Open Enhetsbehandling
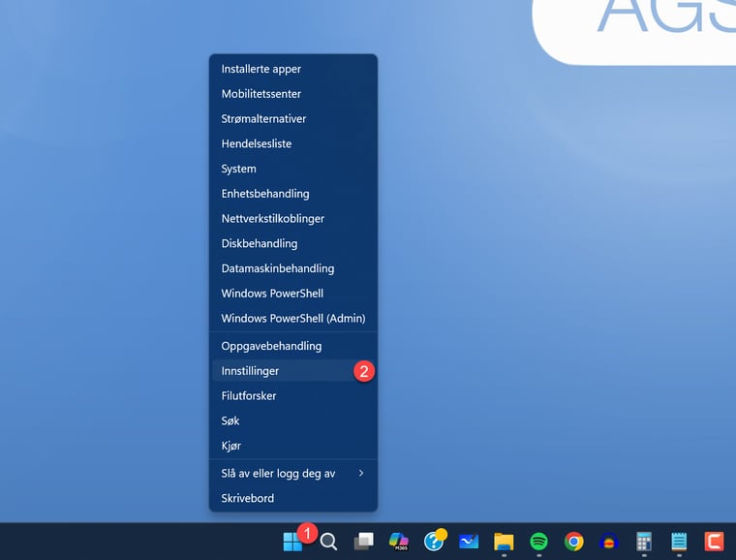Viewport: 736px width, 560px height. 292,194
